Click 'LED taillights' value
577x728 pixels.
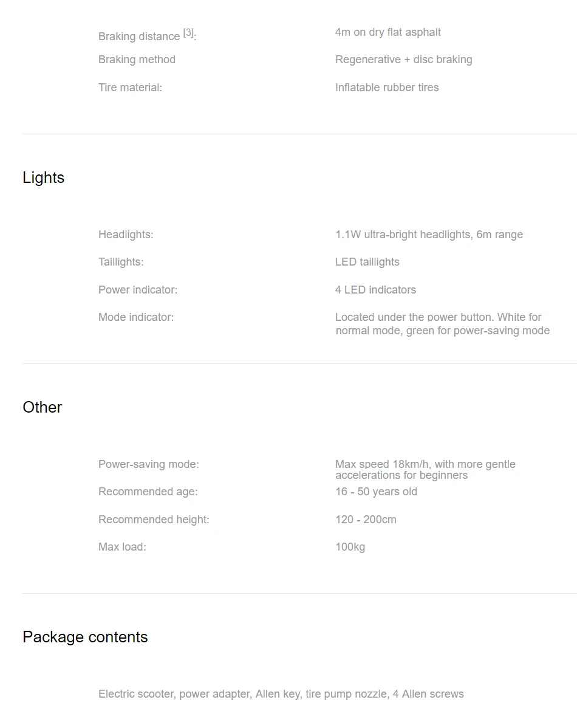[367, 262]
